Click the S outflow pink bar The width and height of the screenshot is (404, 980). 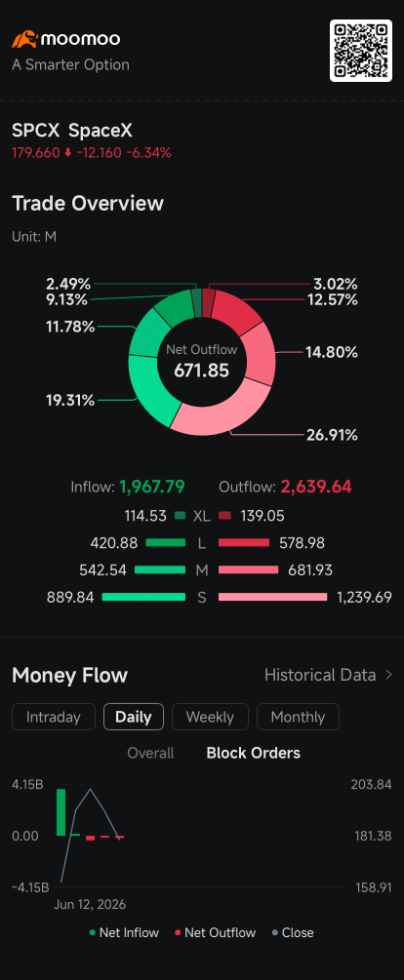click(272, 598)
